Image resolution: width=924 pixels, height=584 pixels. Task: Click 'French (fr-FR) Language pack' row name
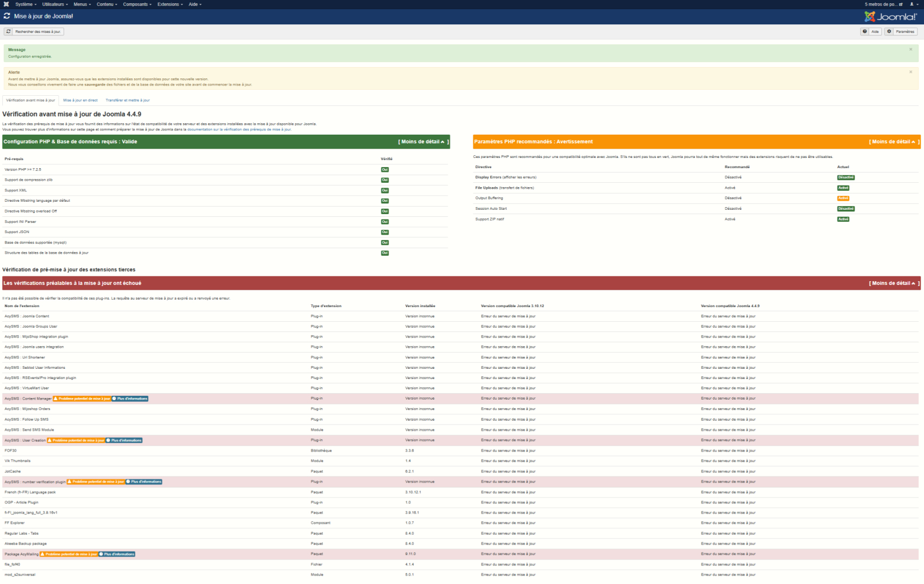point(30,492)
